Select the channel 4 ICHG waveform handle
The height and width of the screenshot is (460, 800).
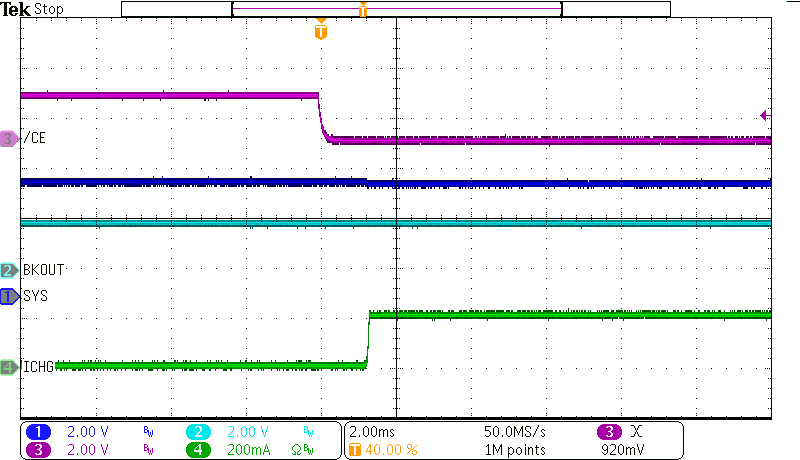click(x=10, y=367)
